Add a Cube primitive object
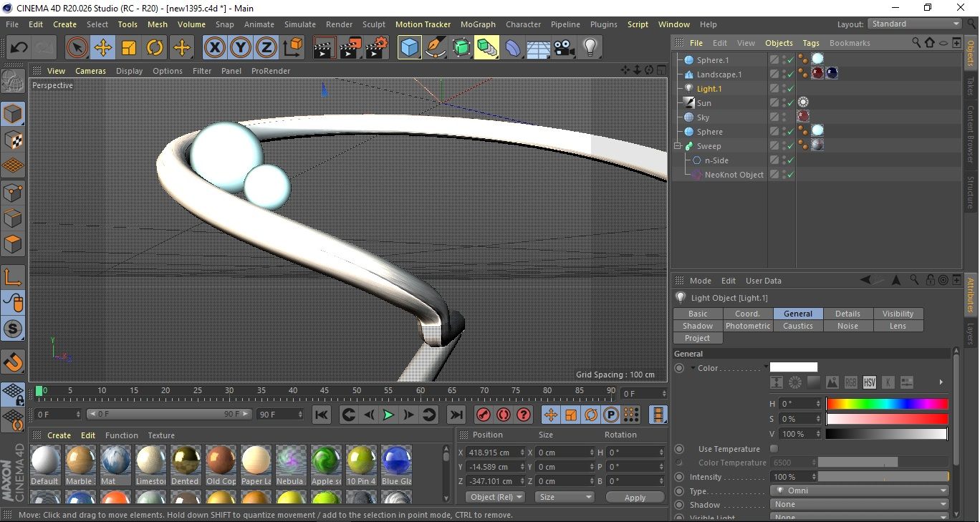 (x=409, y=48)
